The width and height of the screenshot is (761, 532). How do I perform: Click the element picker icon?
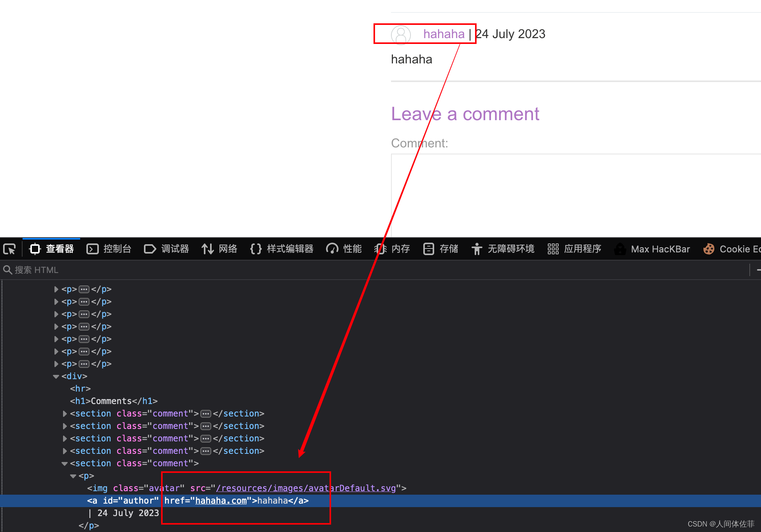(9, 249)
